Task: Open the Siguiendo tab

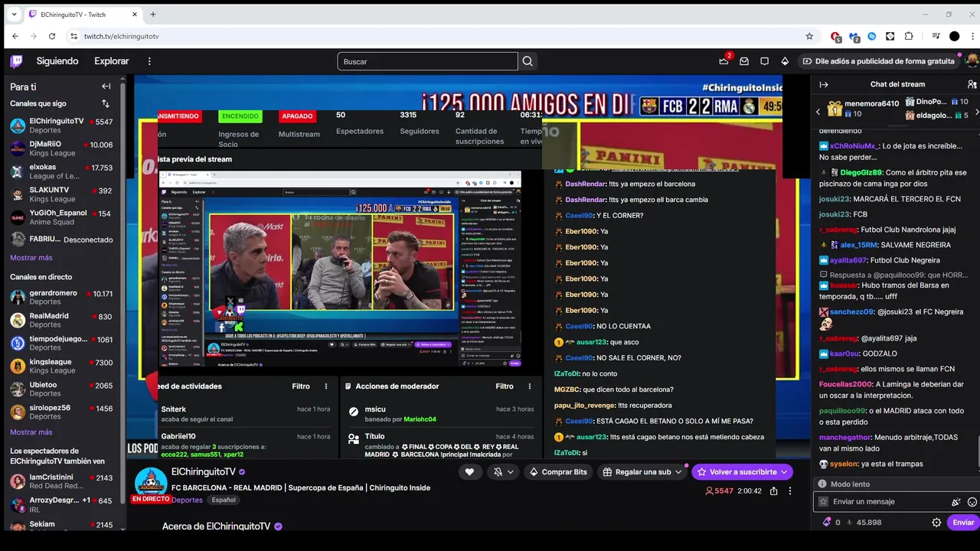Action: tap(57, 61)
